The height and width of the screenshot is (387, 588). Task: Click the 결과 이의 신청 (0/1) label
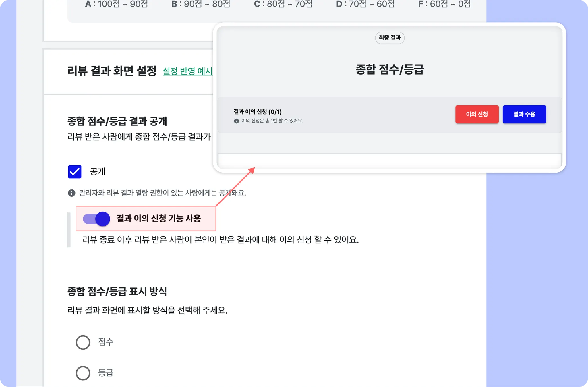click(x=258, y=112)
